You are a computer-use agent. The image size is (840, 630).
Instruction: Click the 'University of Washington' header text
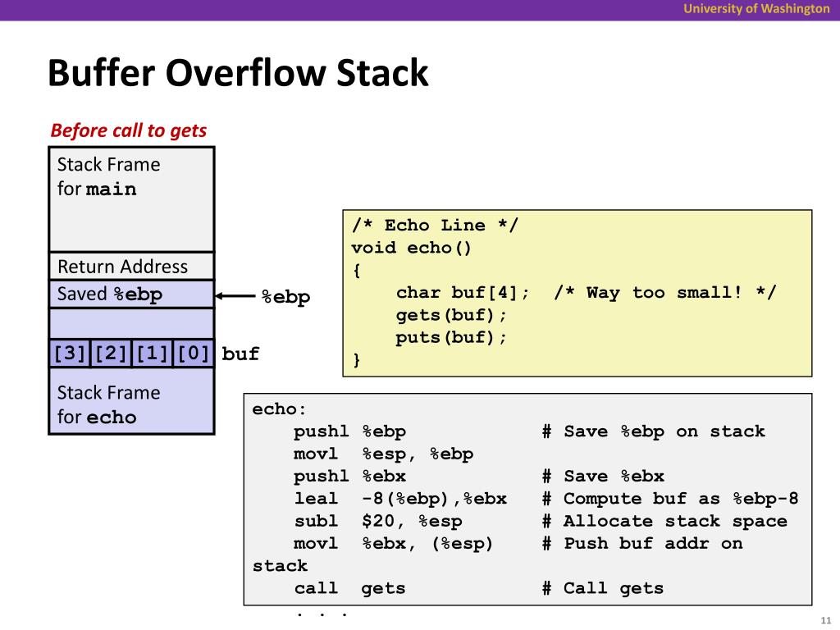click(756, 8)
